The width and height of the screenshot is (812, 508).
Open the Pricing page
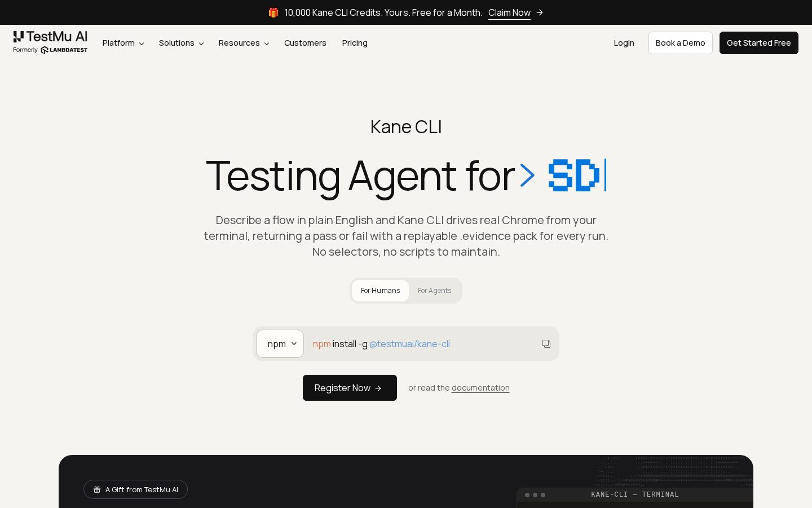click(x=355, y=43)
